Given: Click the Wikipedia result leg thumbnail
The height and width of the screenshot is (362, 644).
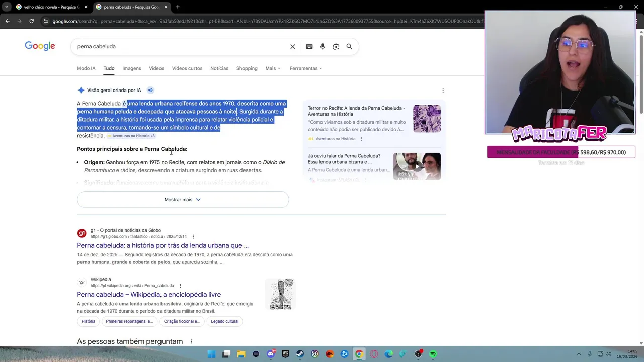Looking at the screenshot, I should coord(280,294).
